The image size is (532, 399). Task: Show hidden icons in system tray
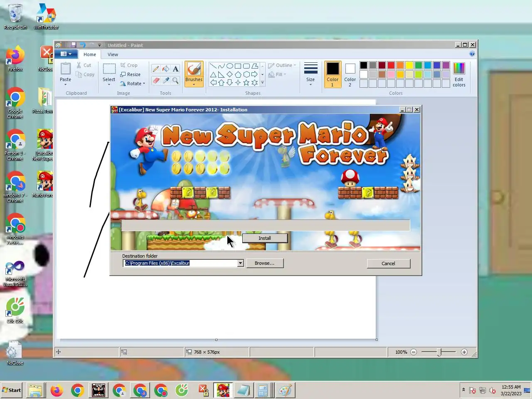coord(463,390)
